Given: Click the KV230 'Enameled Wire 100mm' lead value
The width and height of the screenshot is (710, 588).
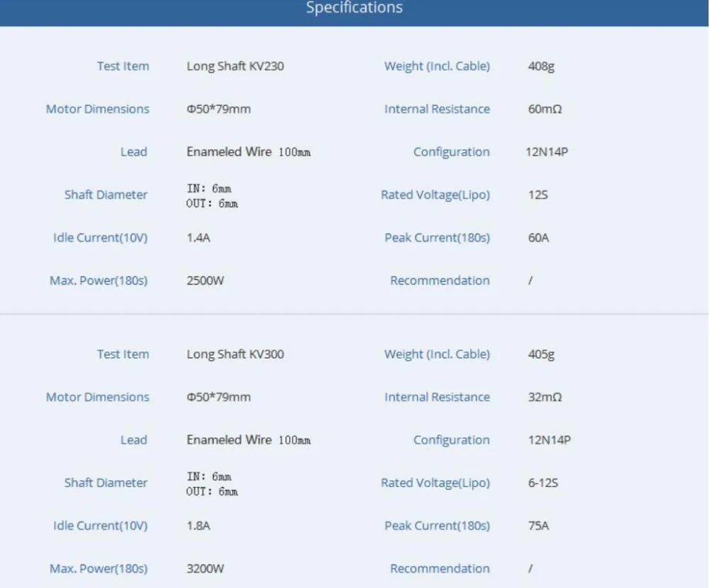Looking at the screenshot, I should click(248, 152).
